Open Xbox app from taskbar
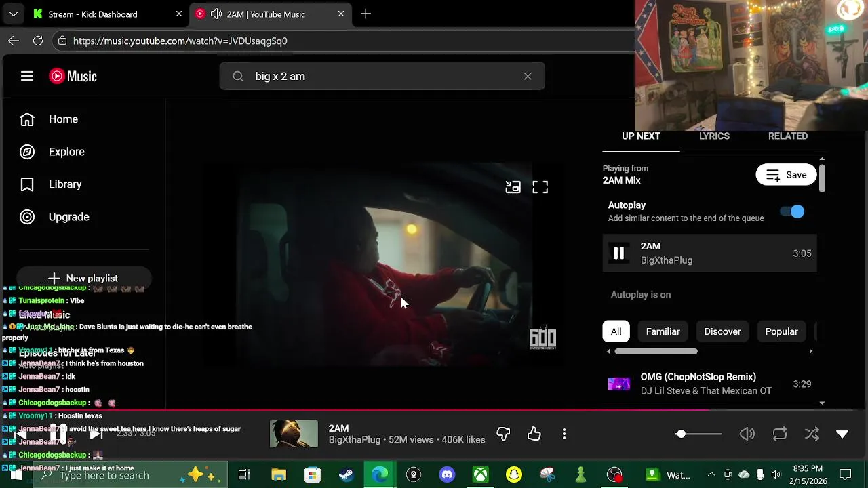 480,474
